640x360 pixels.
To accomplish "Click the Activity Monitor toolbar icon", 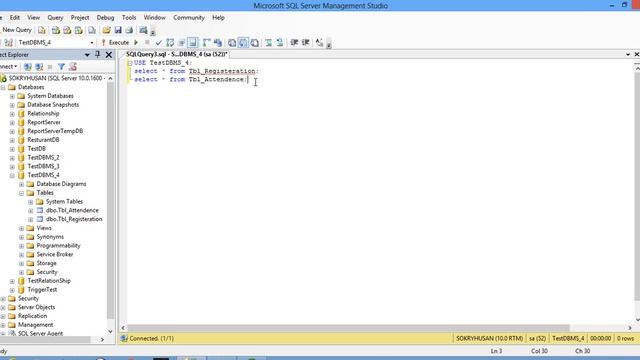I will tap(143, 30).
